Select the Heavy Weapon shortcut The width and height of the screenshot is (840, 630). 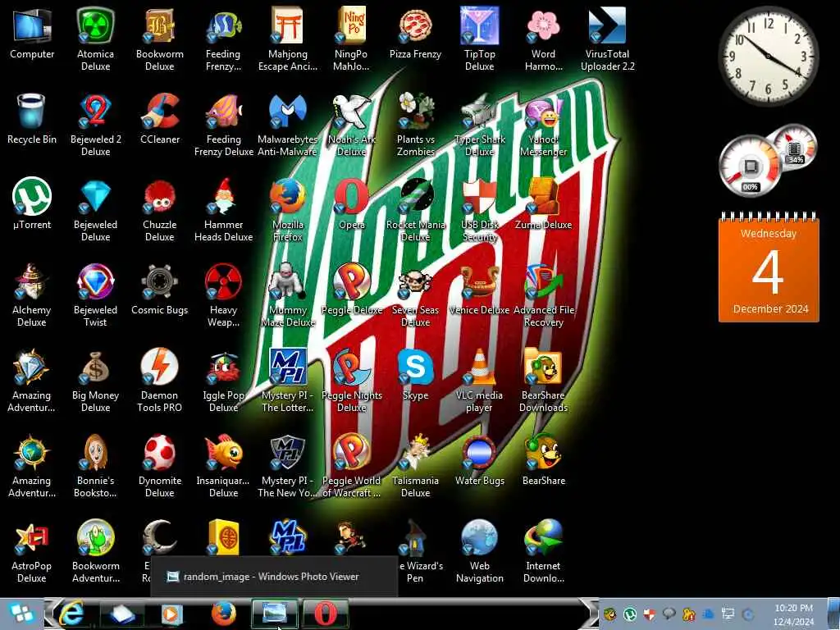click(223, 295)
